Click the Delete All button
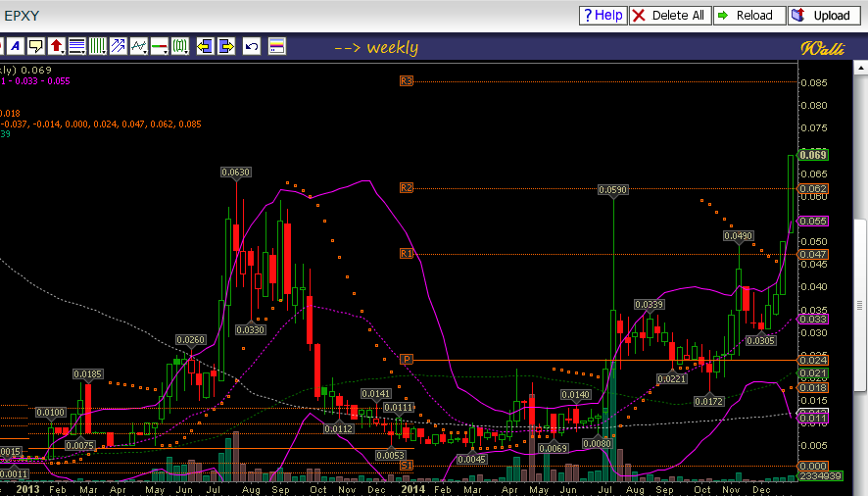 [670, 16]
